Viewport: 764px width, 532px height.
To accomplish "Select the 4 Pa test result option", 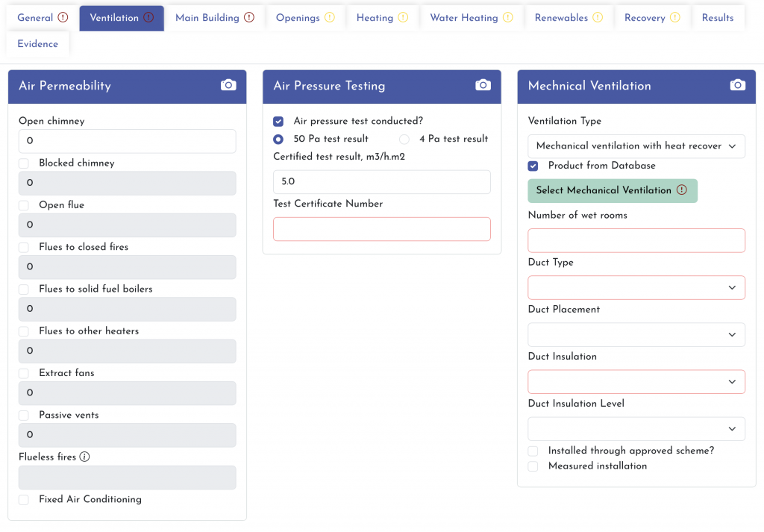I will 404,139.
